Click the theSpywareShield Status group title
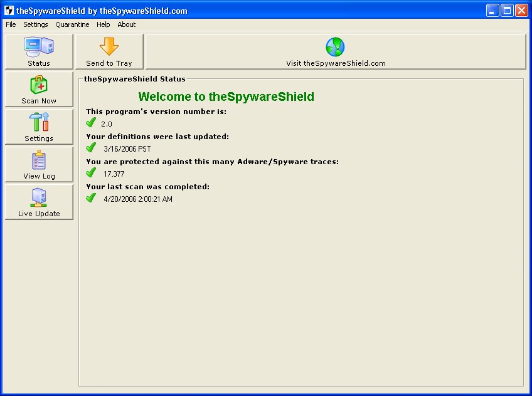Screen dimensions: 532x396 point(135,79)
